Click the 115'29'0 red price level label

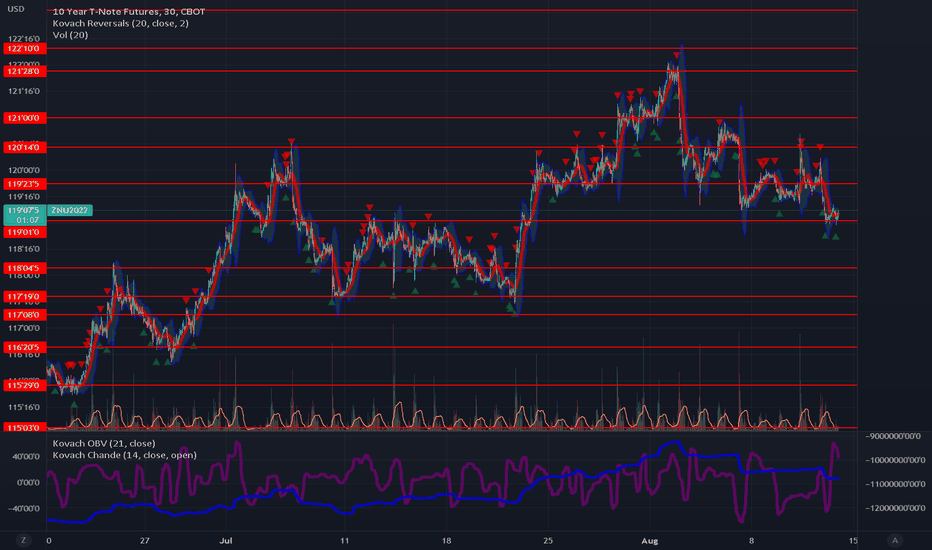24,385
